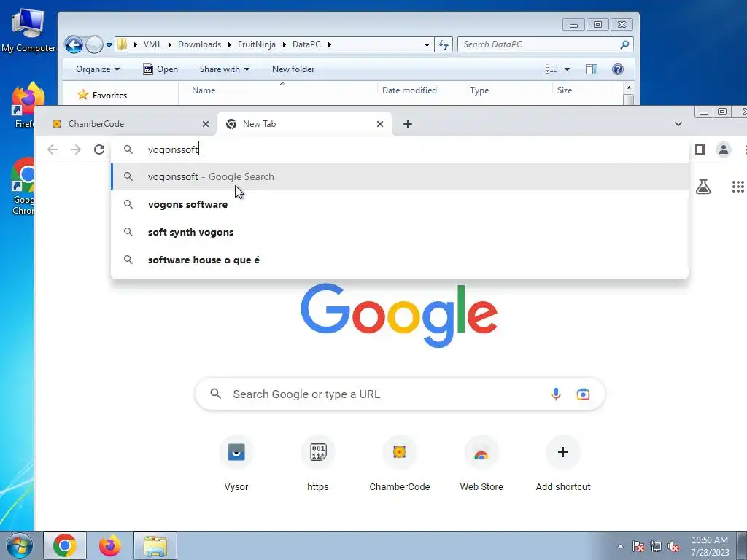The height and width of the screenshot is (560, 747).
Task: Open My Computer desktop icon
Action: pos(28,31)
